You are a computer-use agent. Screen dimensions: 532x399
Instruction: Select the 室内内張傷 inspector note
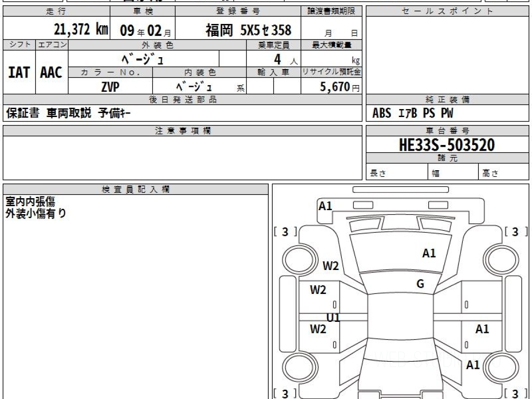(30, 202)
